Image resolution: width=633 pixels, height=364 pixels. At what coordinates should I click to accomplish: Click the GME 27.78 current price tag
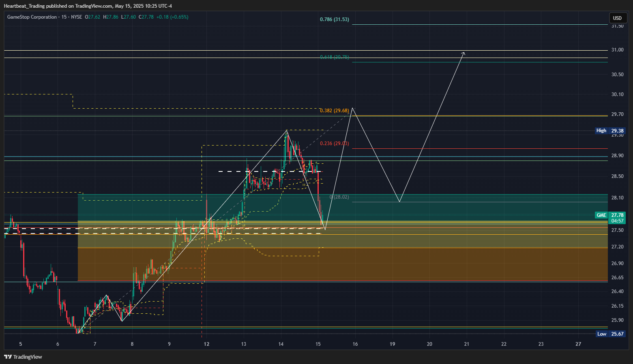610,218
